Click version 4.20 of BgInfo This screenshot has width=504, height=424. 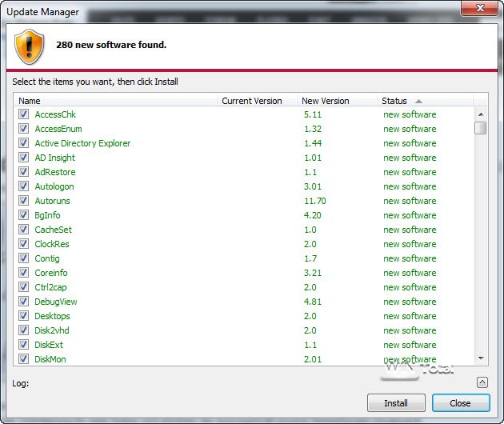313,215
